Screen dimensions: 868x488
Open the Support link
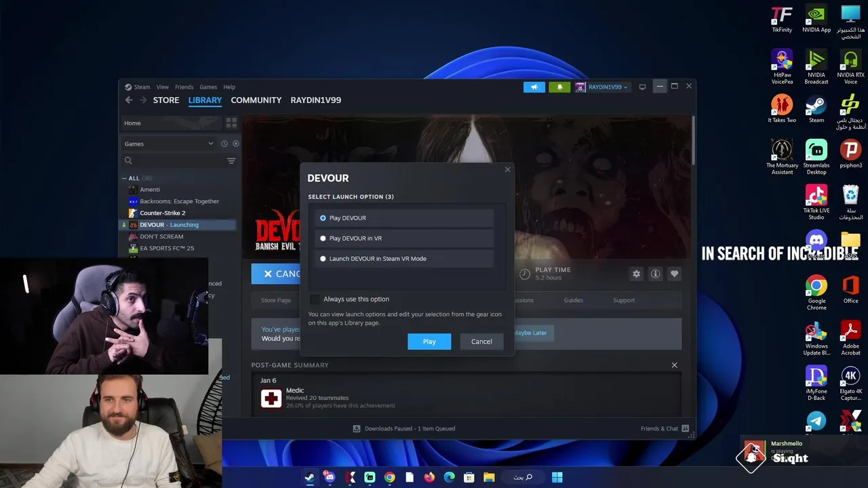[624, 300]
